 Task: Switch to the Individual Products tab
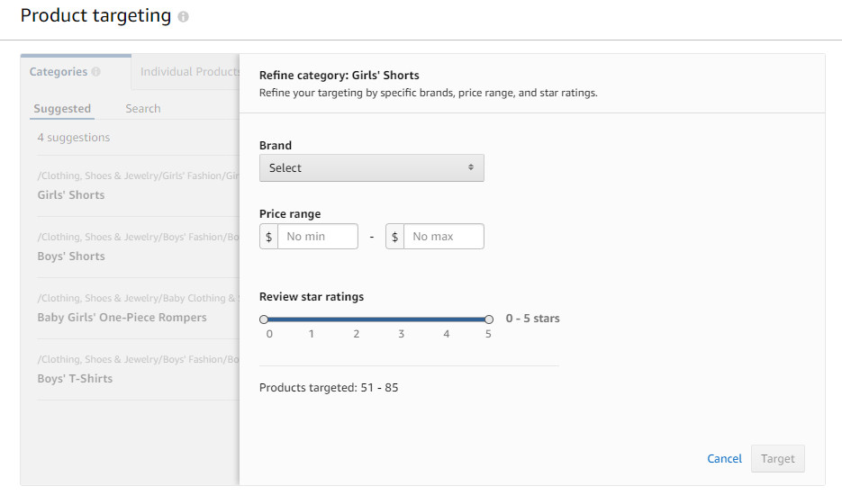click(x=187, y=72)
